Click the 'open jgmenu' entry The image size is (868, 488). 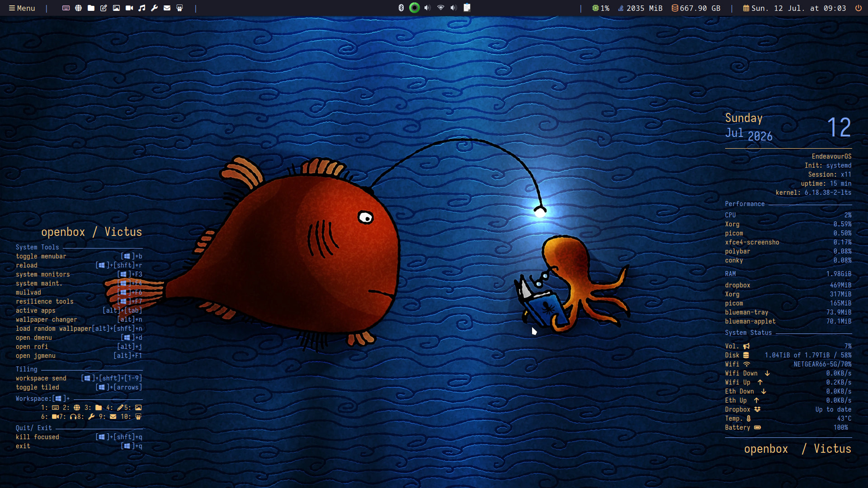(x=36, y=356)
